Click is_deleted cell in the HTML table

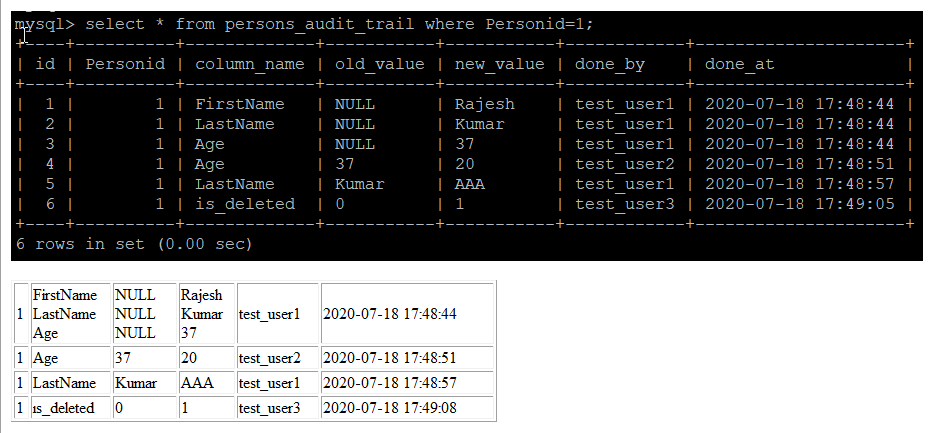pyautogui.click(x=71, y=408)
